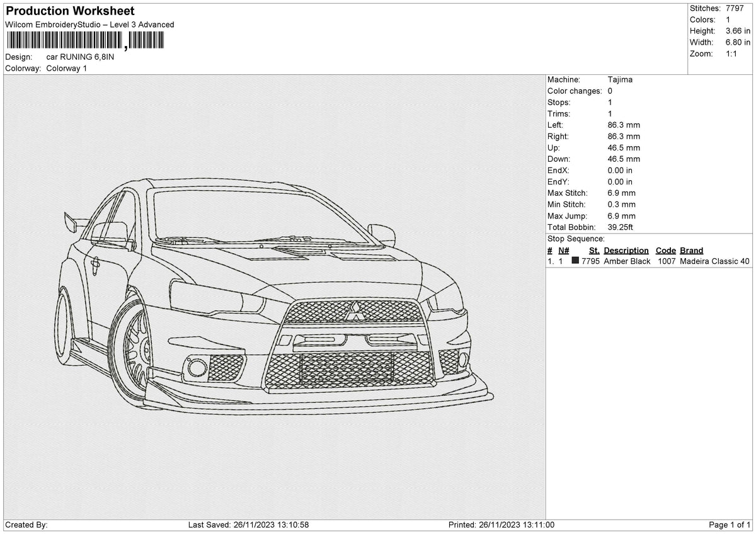Click the Max Jump value 6.9 mm
The width and height of the screenshot is (756, 534).
622,215
